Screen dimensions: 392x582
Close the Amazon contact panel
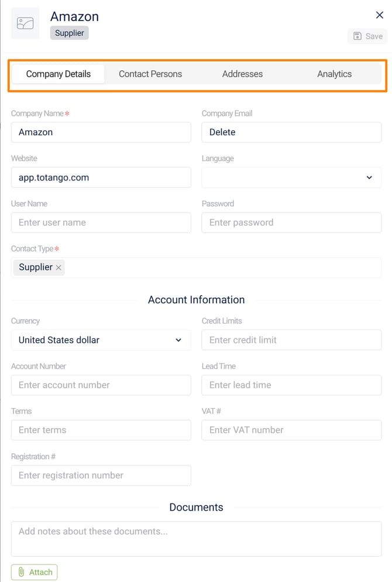[x=380, y=15]
